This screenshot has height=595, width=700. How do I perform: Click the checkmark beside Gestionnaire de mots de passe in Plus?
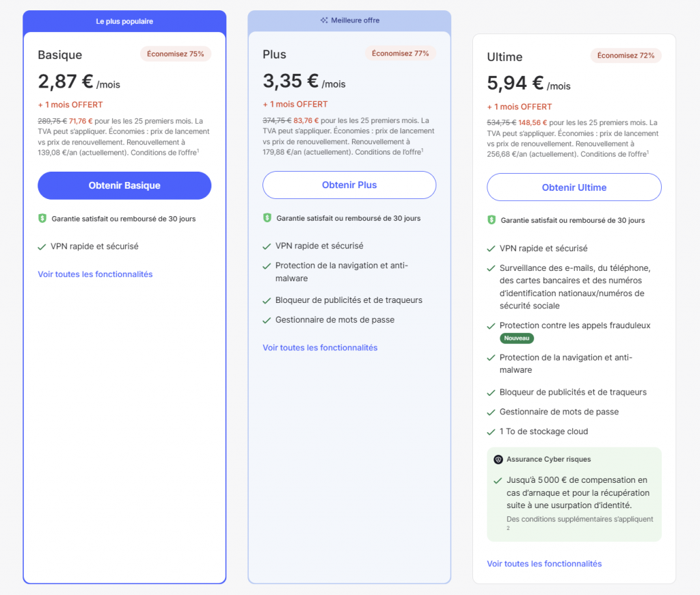tap(267, 320)
